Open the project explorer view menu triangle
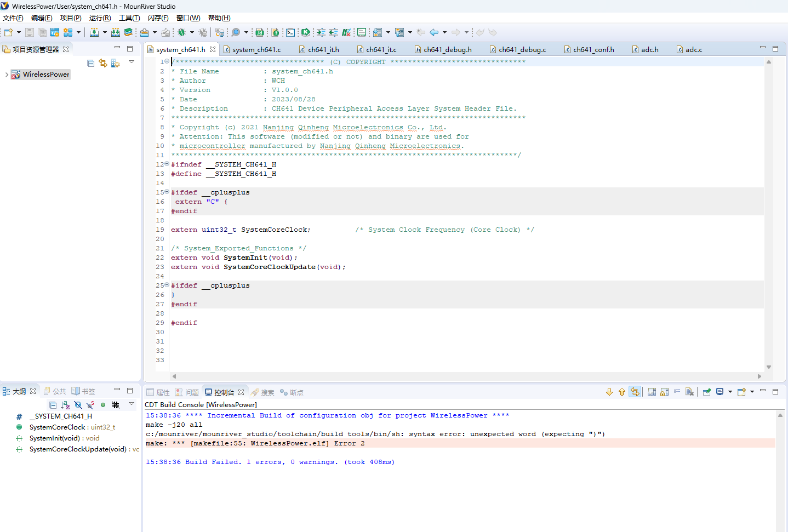Image resolution: width=788 pixels, height=532 pixels. coord(132,62)
